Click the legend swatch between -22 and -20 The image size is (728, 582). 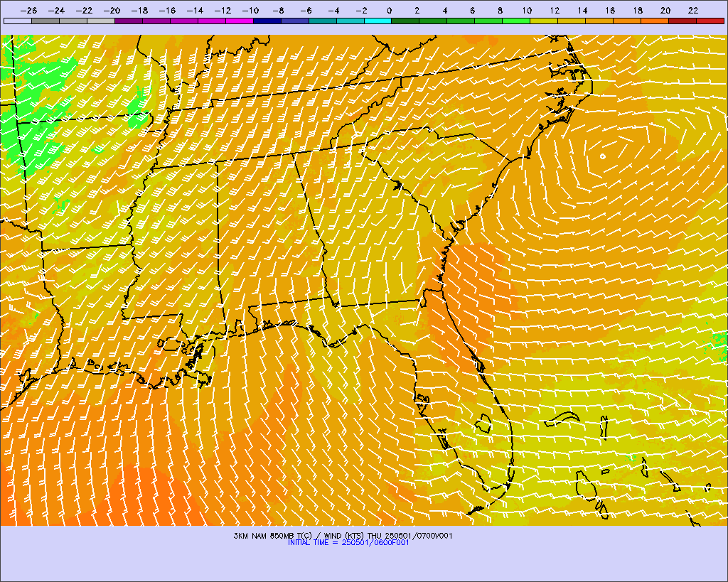[x=101, y=21]
